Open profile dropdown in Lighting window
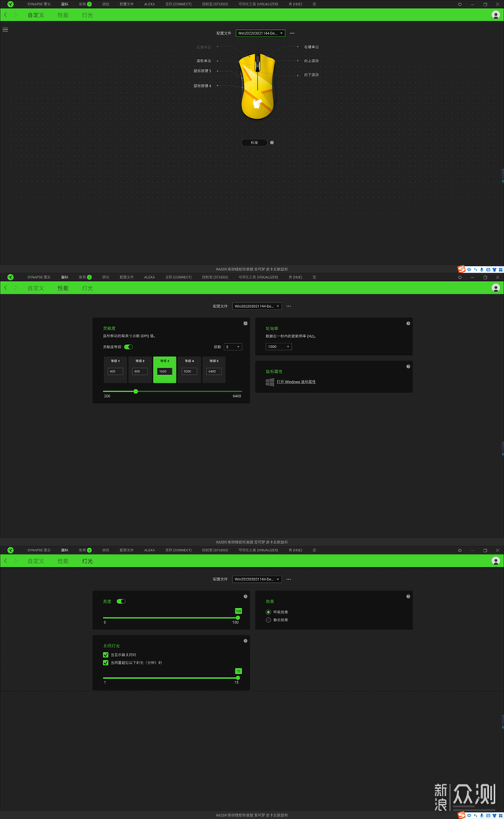504x819 pixels. (x=257, y=580)
